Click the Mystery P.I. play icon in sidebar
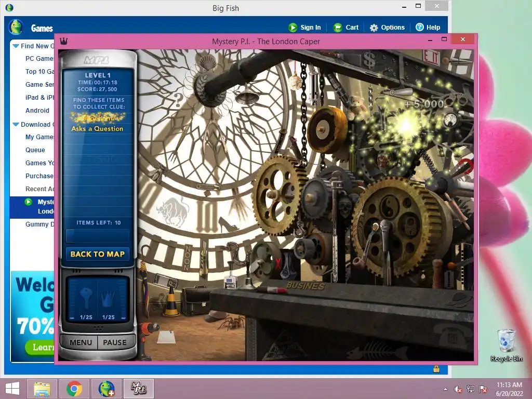Image resolution: width=532 pixels, height=399 pixels. point(29,202)
